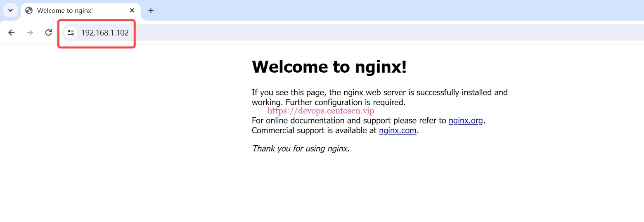Click the italic Thank you for using nginx text

click(x=301, y=149)
